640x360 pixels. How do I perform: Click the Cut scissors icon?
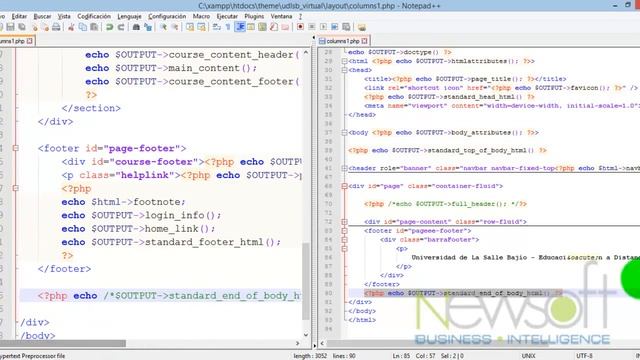coord(71,27)
